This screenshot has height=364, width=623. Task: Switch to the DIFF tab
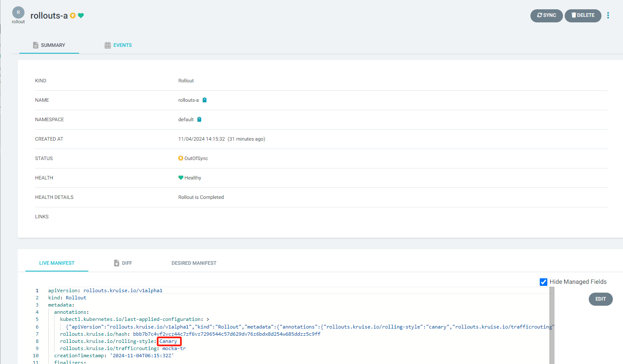(x=123, y=263)
